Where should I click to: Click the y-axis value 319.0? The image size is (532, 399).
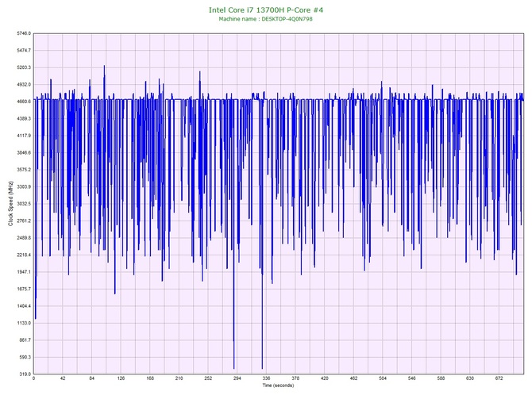pos(25,374)
